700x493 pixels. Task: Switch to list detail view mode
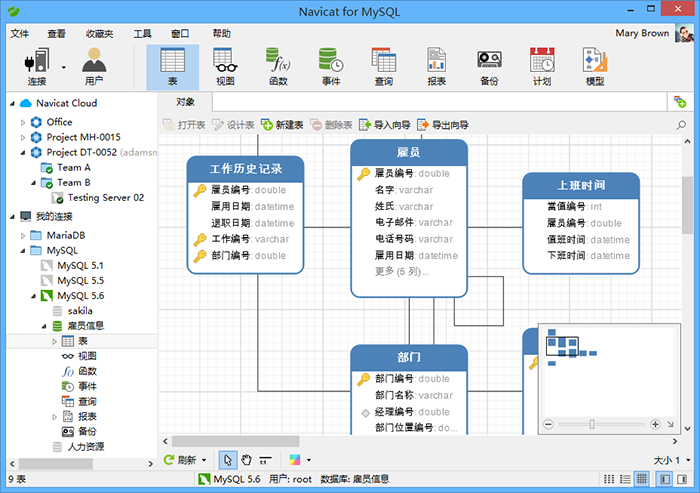pos(625,479)
